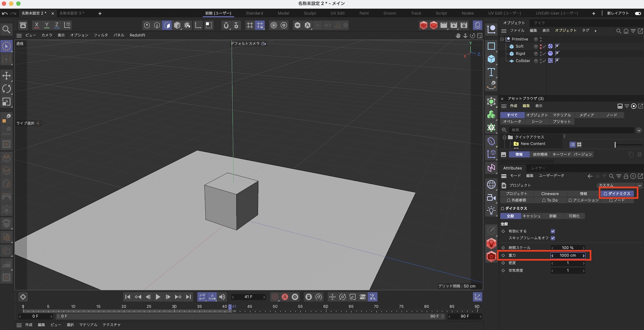
Task: Open the カスタム mode dropdown
Action: pos(619,185)
